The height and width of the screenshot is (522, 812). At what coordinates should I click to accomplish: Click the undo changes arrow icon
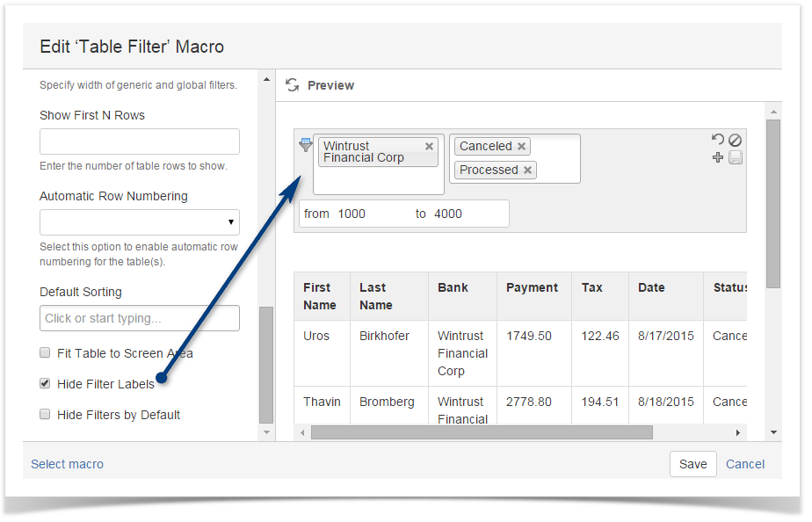click(x=720, y=139)
